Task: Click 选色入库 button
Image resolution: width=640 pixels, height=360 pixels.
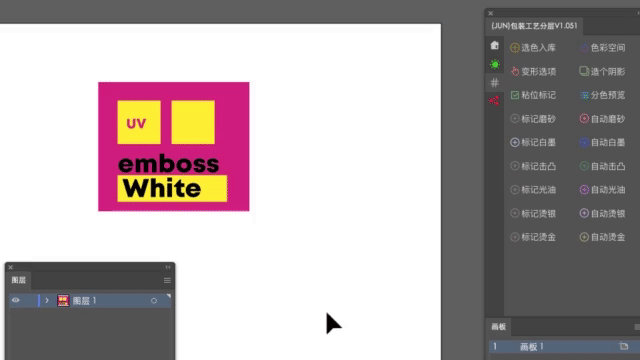Action: point(533,48)
